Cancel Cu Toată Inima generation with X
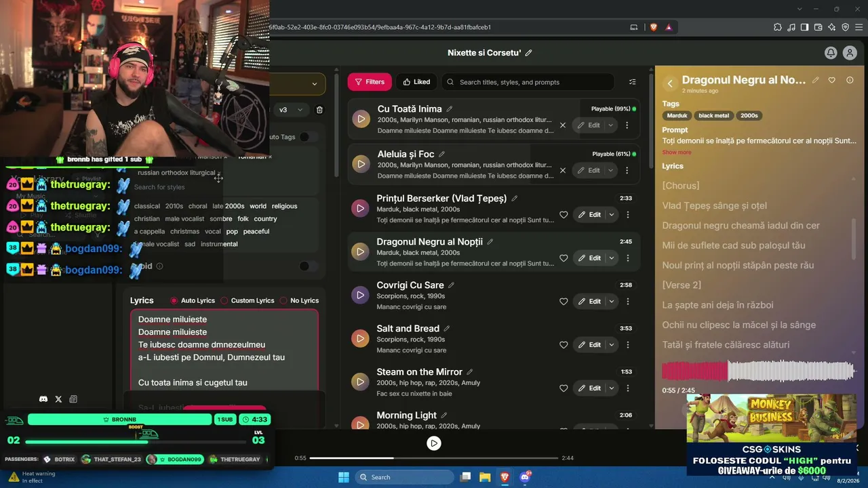Viewport: 868px width, 488px height. (x=563, y=125)
